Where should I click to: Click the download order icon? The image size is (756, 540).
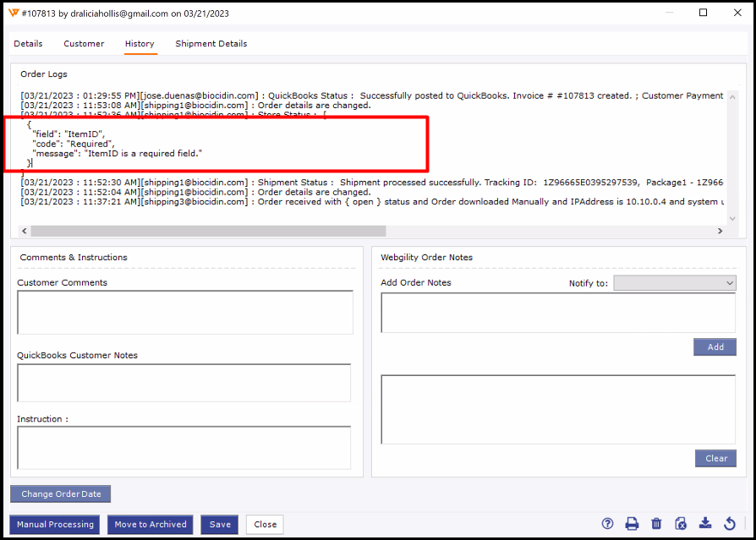tap(705, 524)
